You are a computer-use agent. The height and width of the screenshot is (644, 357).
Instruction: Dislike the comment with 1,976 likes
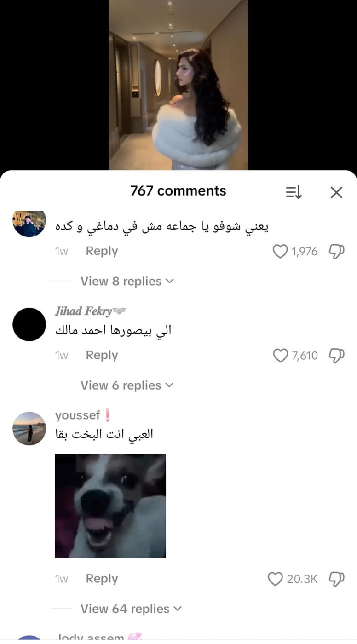(336, 251)
